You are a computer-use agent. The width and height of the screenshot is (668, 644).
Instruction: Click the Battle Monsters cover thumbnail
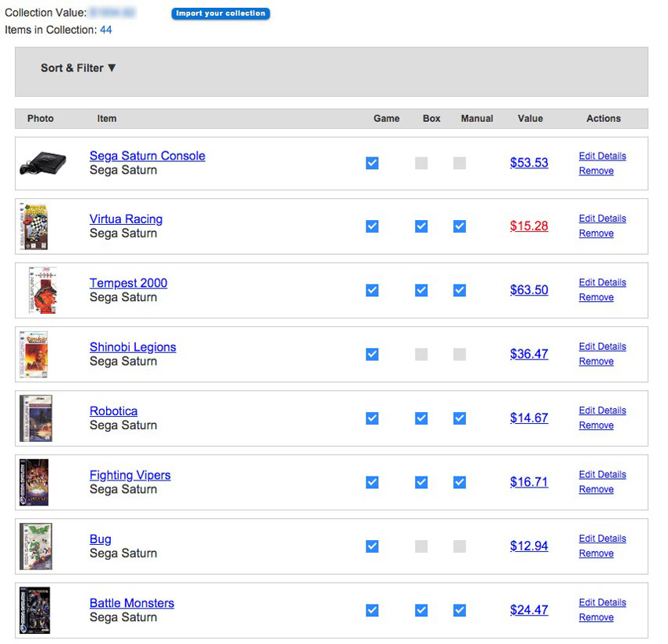pos(35,610)
